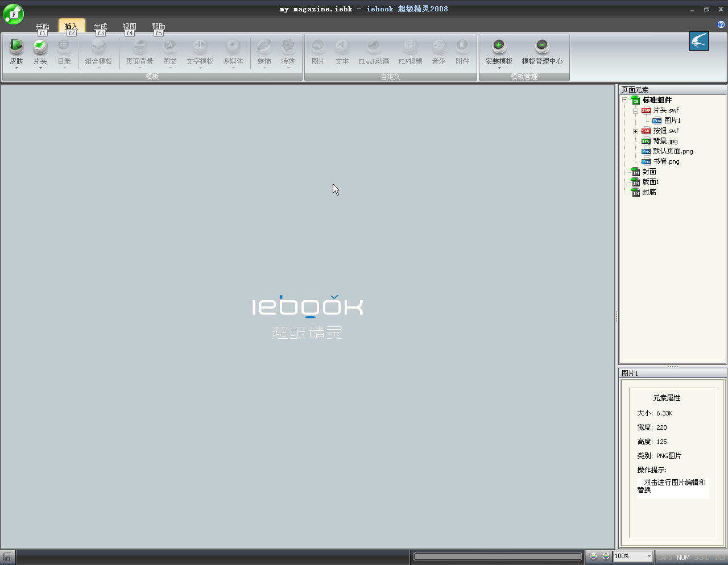
Task: Open the dropdown arrow under 片头
Action: coord(40,68)
